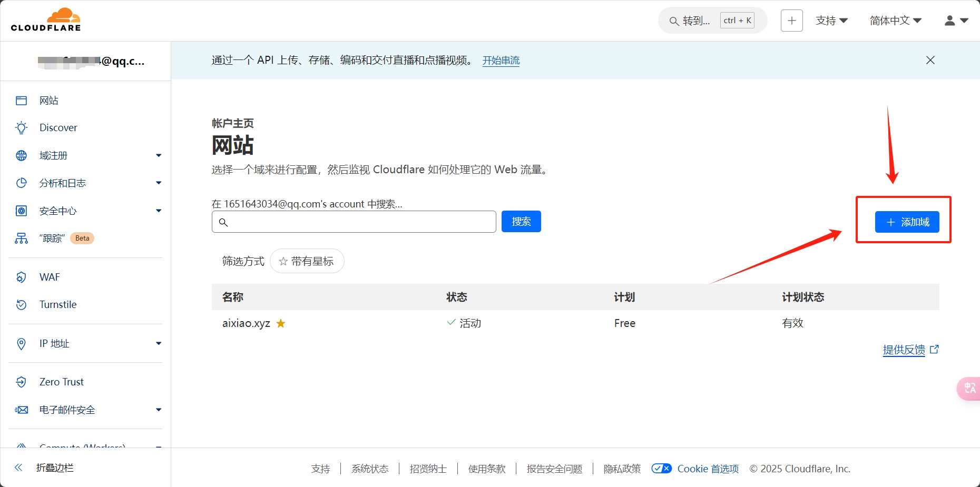The image size is (980, 487).
Task: Open the 转到... quick search box
Action: 712,21
